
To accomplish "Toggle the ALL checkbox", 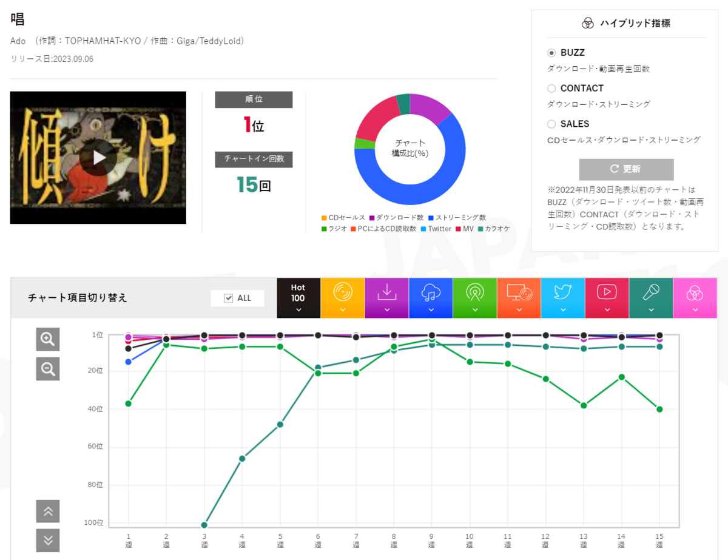I will [229, 298].
